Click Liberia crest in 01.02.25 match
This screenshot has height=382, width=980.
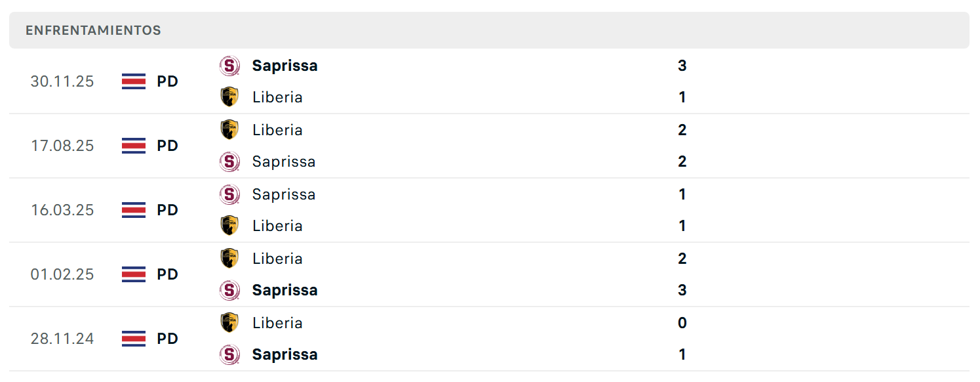click(x=229, y=259)
